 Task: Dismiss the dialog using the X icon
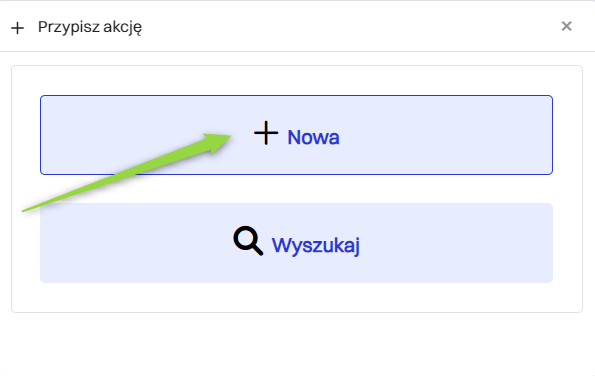pos(567,26)
